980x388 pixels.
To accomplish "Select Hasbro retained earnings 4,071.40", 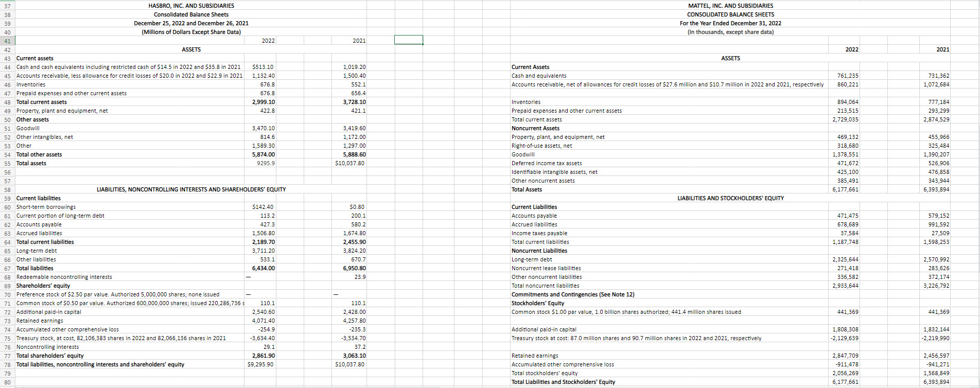I will [264, 321].
